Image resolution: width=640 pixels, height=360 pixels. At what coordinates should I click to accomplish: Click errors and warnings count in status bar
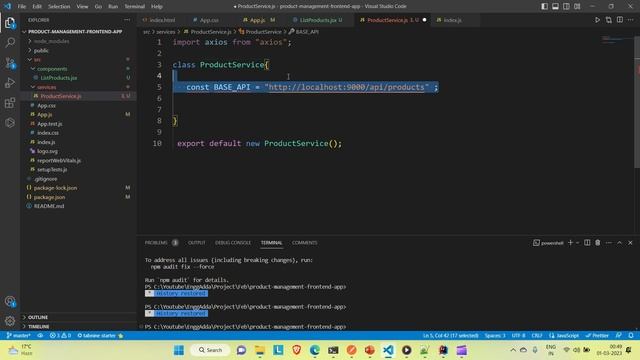(60, 336)
